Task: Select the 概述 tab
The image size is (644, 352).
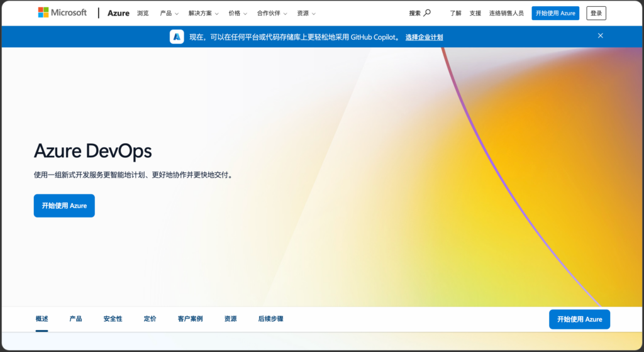Action: [42, 319]
